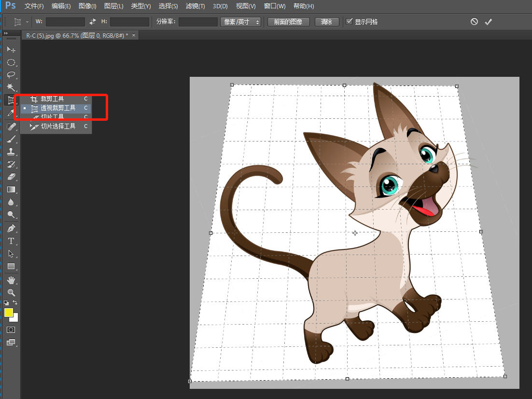
Task: Open the 窗口(W) menu
Action: [x=275, y=6]
